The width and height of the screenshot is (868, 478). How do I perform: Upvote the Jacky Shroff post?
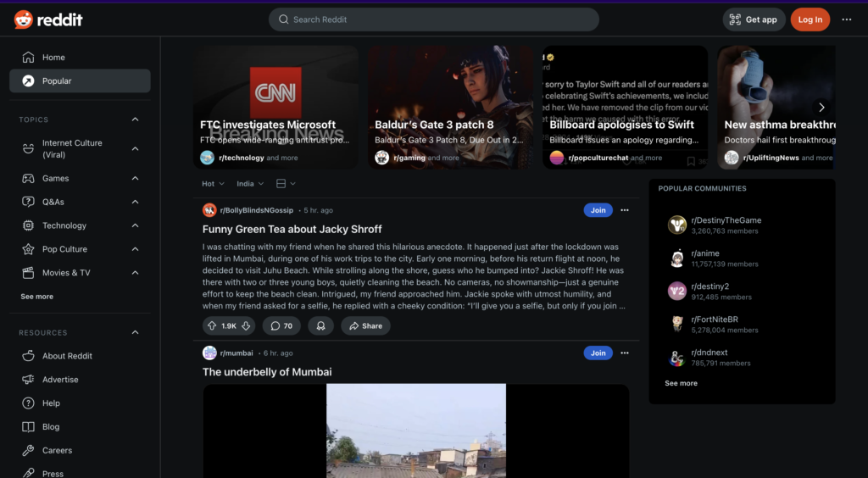click(x=212, y=325)
